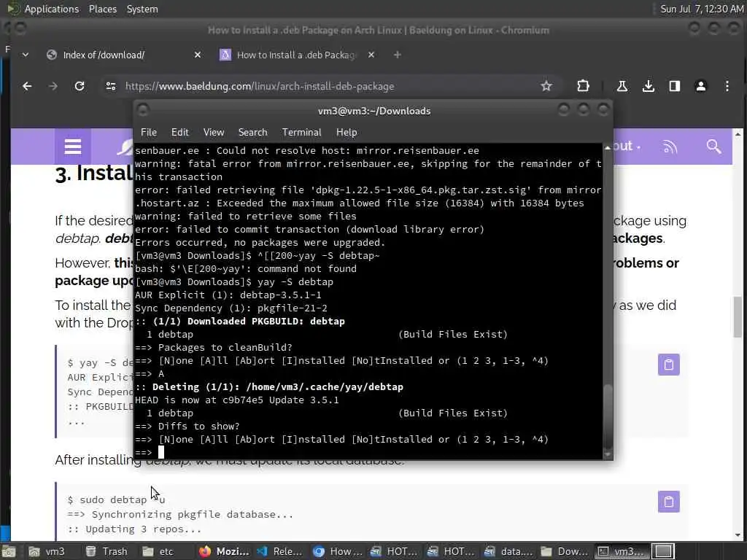Go back with Chromium's back arrow
The width and height of the screenshot is (747, 560).
(x=27, y=86)
